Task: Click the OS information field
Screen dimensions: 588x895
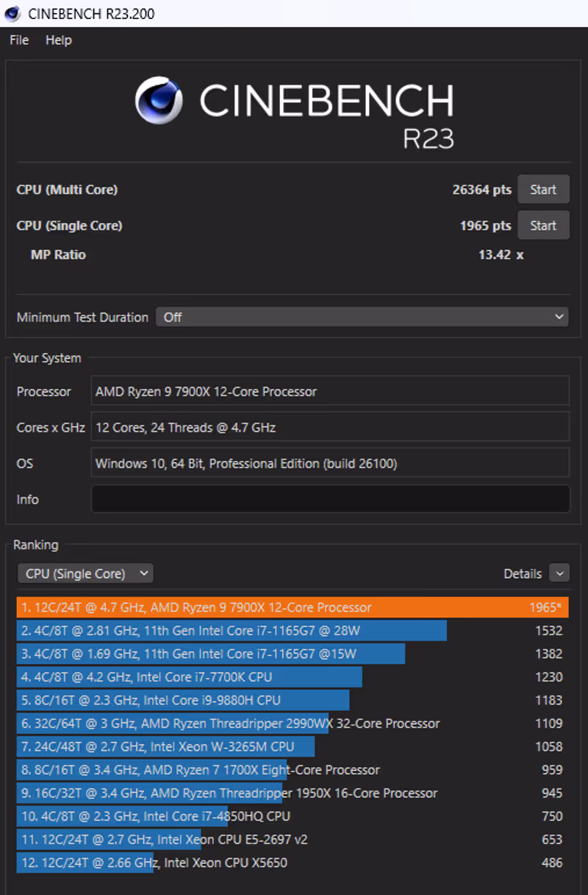Action: [x=330, y=463]
